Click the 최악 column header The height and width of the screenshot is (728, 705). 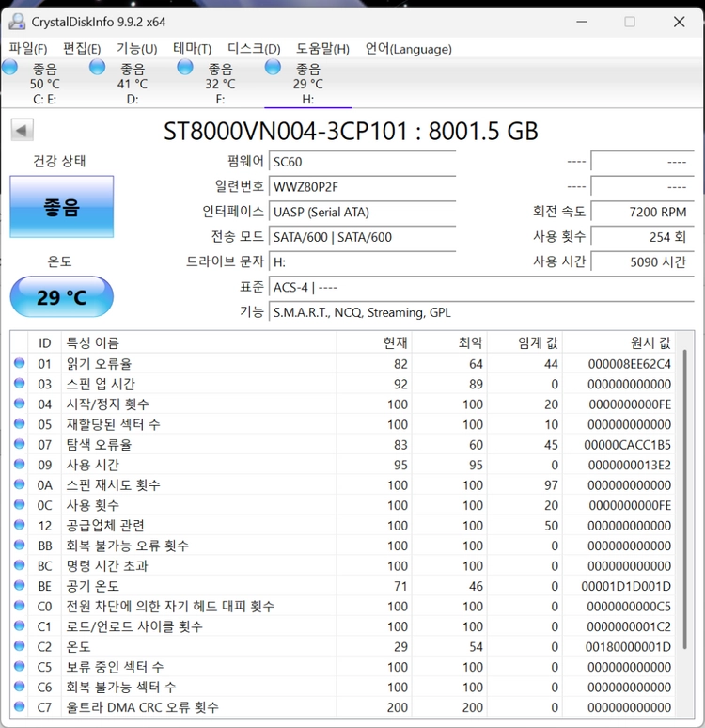click(x=449, y=343)
